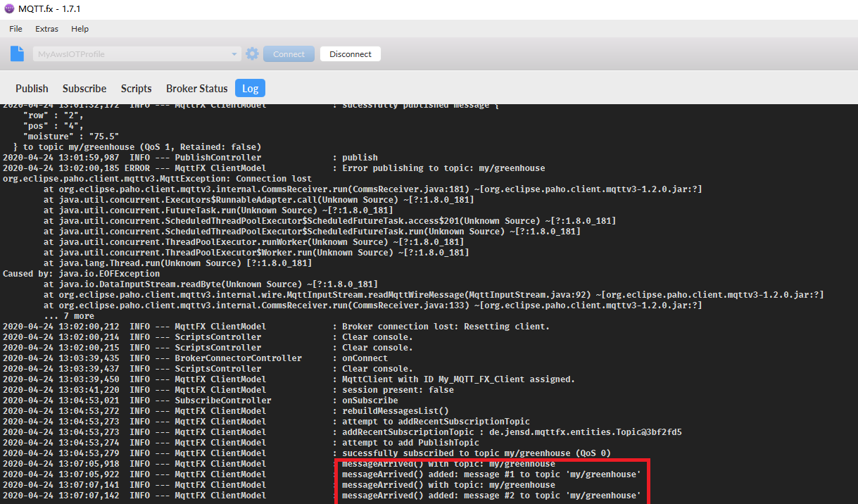
Task: Switch to the Subscribe tab
Action: pyautogui.click(x=84, y=89)
